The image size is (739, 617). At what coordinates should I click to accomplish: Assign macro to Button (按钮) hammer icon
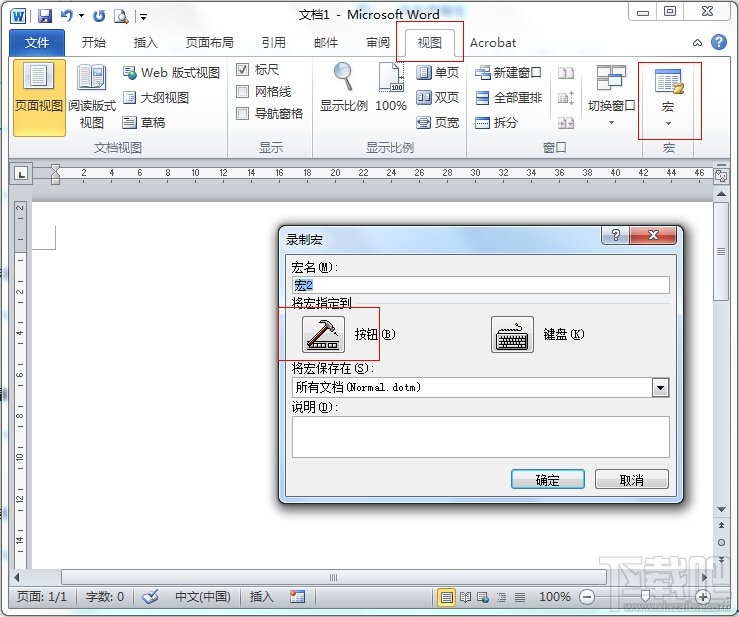323,334
